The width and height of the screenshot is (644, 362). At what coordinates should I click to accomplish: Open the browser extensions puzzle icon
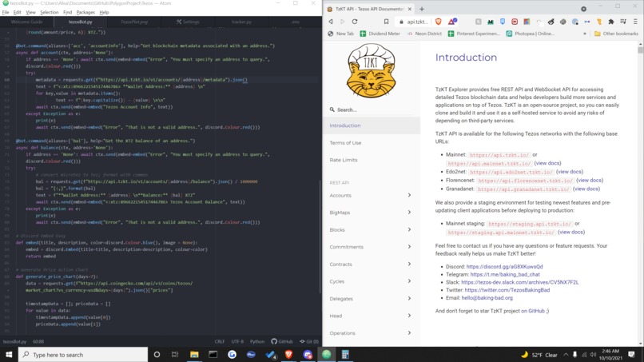611,22
